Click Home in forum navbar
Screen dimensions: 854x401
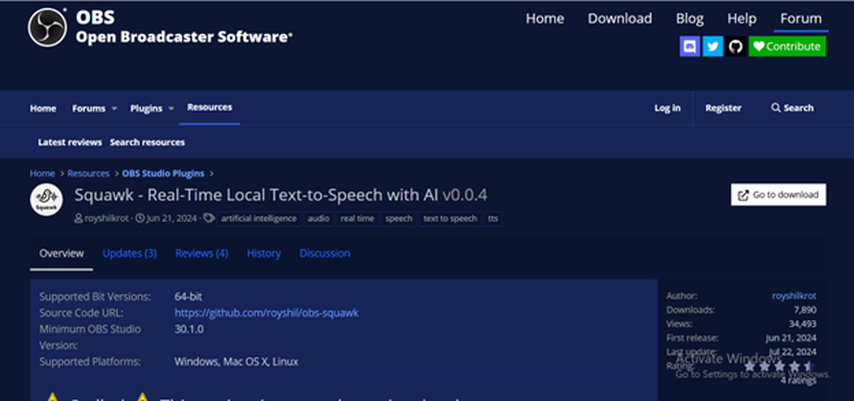tap(43, 108)
